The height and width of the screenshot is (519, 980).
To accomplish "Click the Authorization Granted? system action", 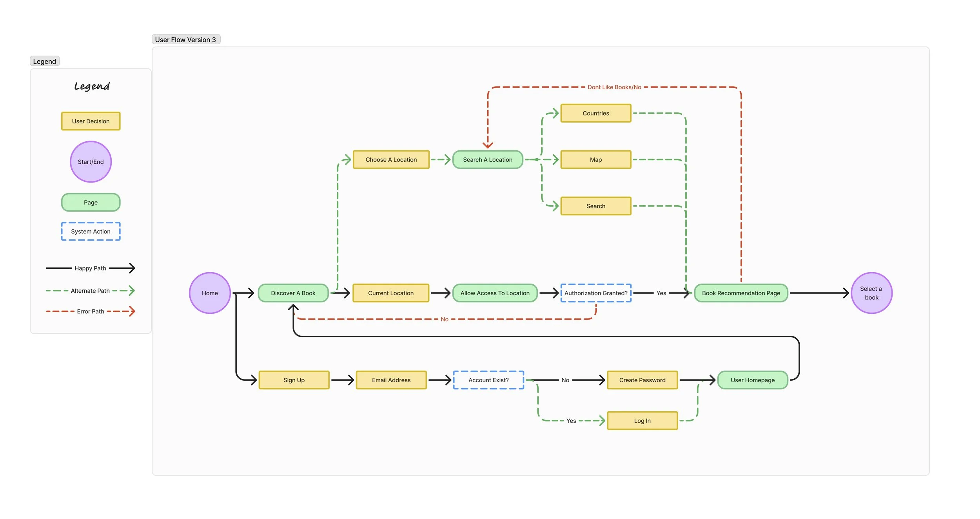I will [595, 293].
